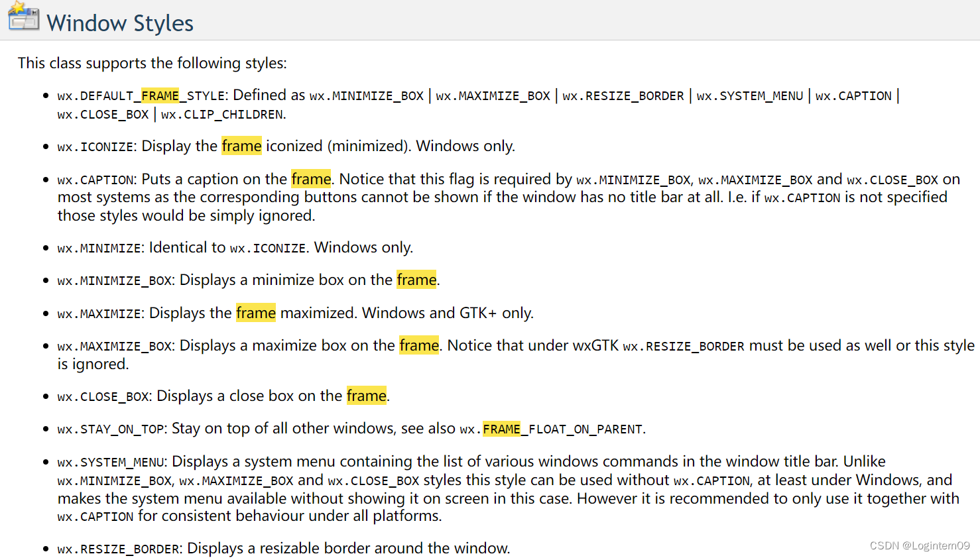Click highlighted "frame" after "close box on the"
Screen dimensions: 980x558
[367, 396]
